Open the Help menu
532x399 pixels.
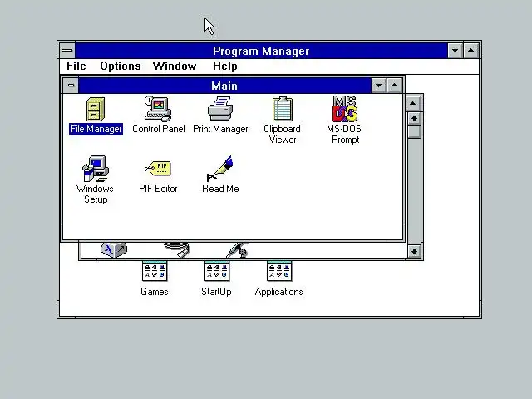click(x=225, y=66)
